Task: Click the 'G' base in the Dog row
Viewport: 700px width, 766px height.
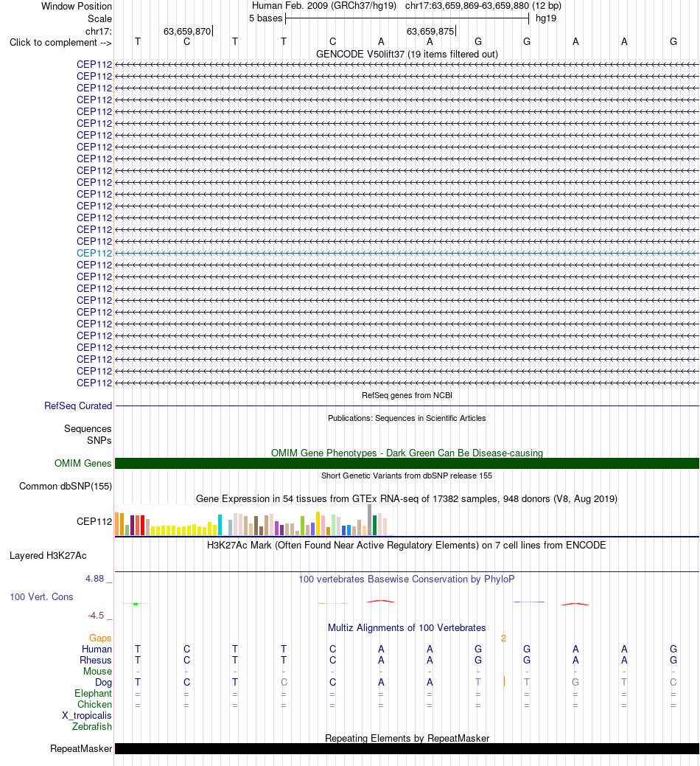Action: click(x=575, y=683)
